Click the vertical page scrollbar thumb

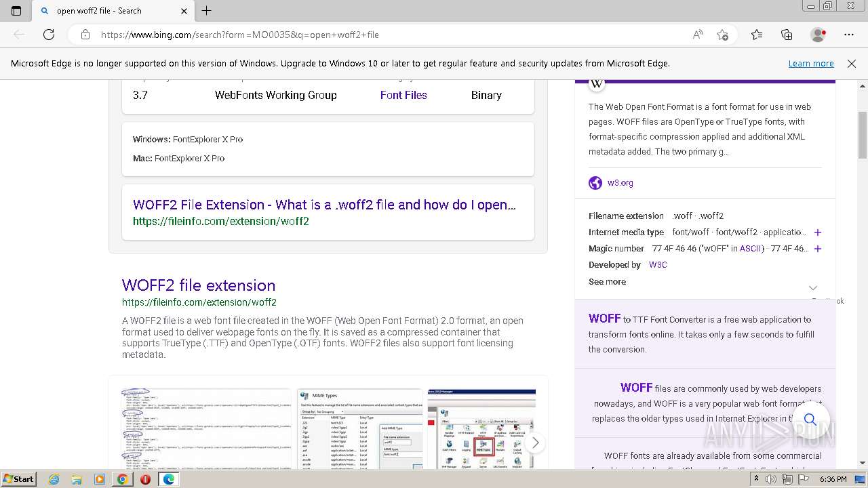(863, 136)
